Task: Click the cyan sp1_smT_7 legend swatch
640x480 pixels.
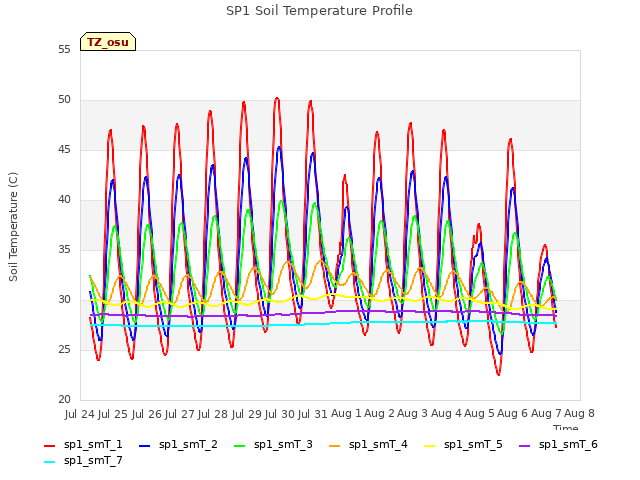Action: (x=49, y=462)
